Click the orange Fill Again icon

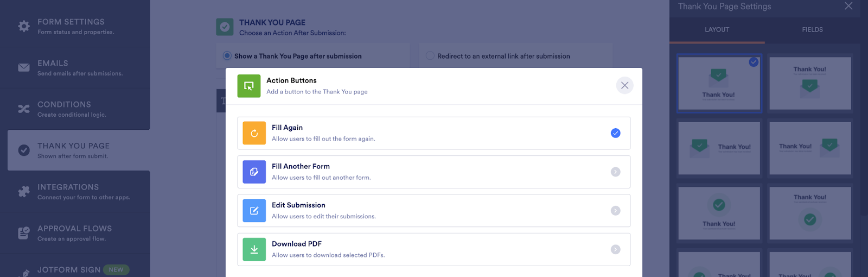coord(254,133)
